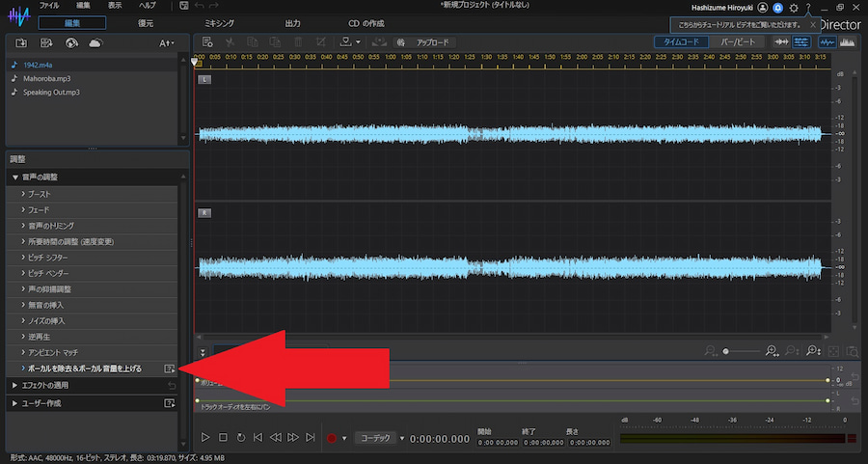Screen dimensions: 868x464
Task: Switch to the spectral frequency view icon
Action: (847, 42)
